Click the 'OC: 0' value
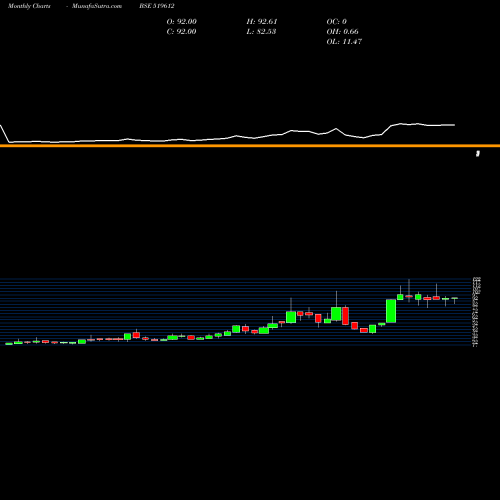Screen dimensions: 500x500 [337, 22]
